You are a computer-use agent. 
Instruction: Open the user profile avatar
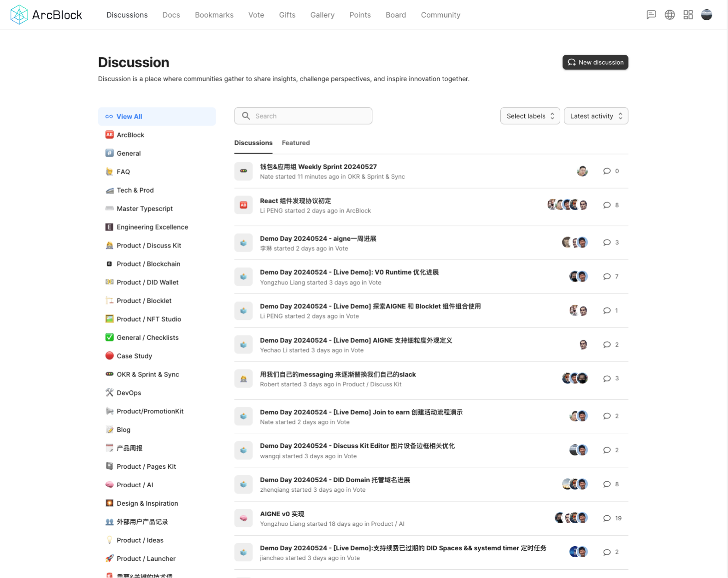point(706,15)
